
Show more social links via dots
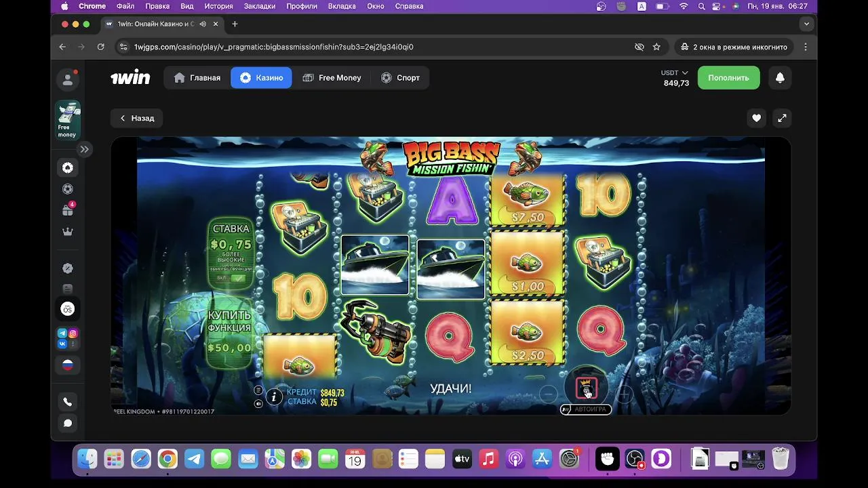[73, 344]
